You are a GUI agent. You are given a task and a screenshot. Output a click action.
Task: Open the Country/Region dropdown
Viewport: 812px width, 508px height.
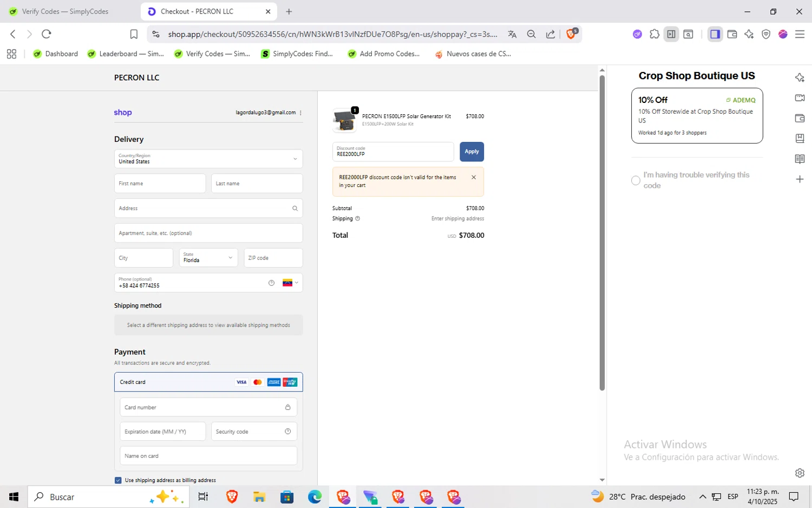coord(208,159)
